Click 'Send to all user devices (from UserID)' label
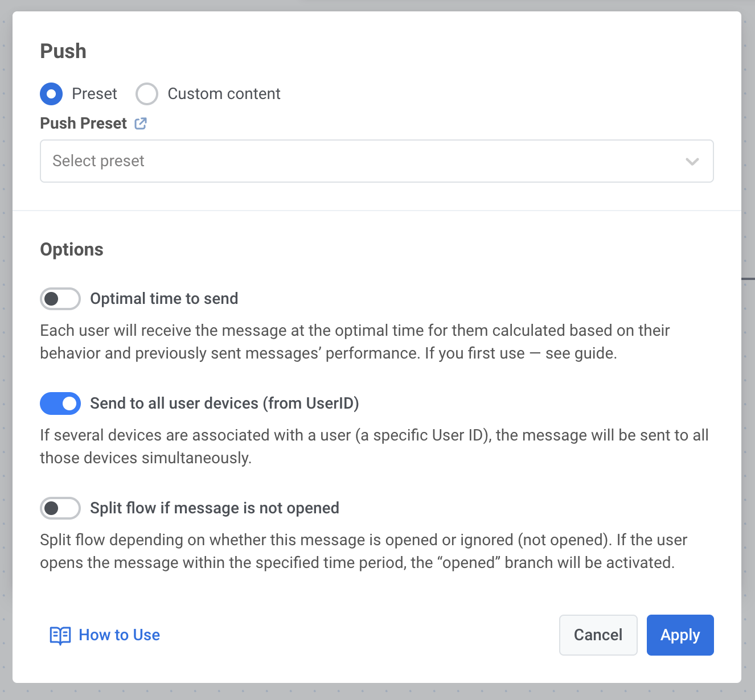 (x=224, y=403)
